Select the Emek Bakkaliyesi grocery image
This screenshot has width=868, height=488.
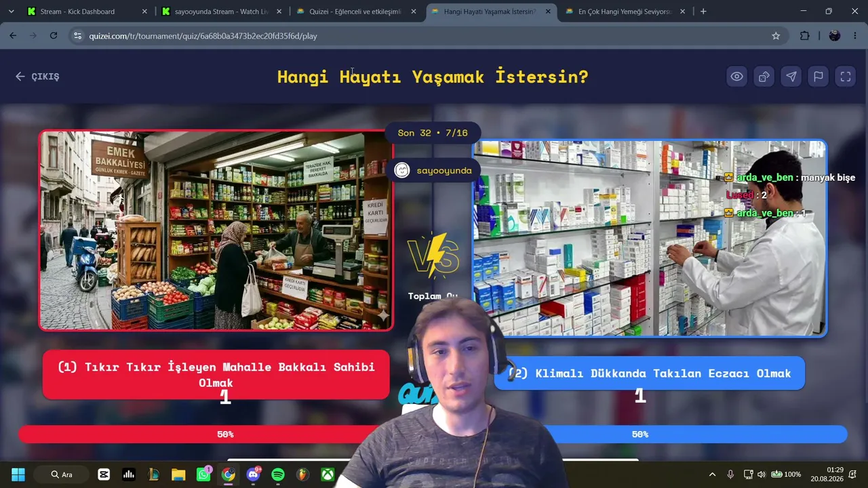pyautogui.click(x=216, y=230)
